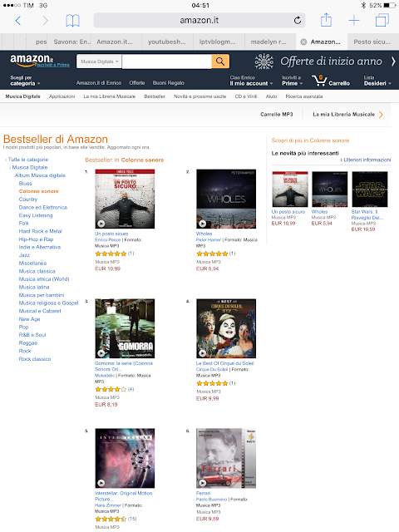Show all open tabs overview icon
The height and width of the screenshot is (532, 399).
[x=382, y=20]
